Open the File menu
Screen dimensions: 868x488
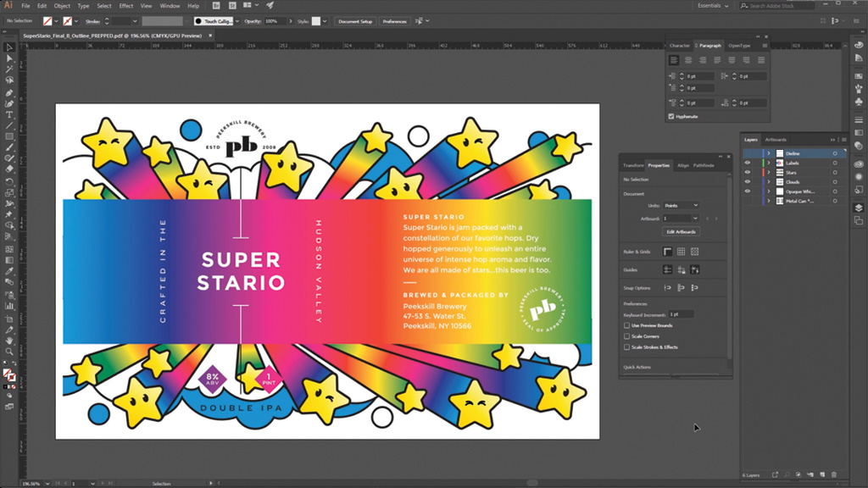point(25,6)
